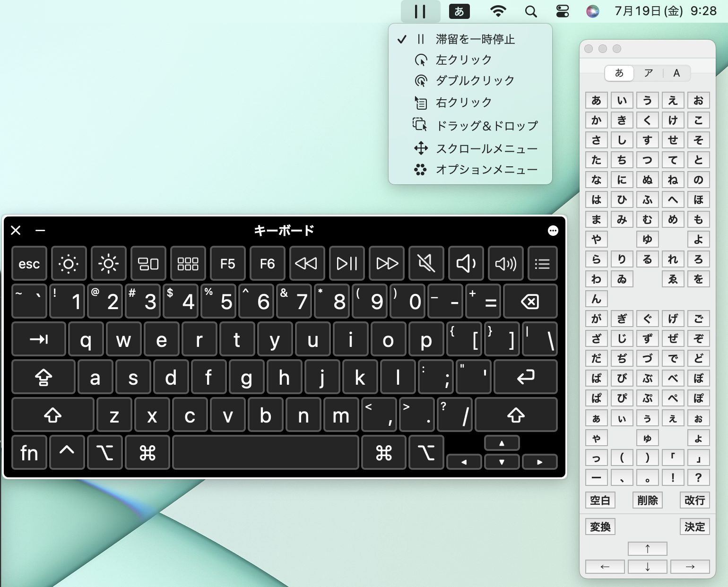Screen dimensions: 728x587
Task: Click the 決定 confirm button
Action: 695,527
